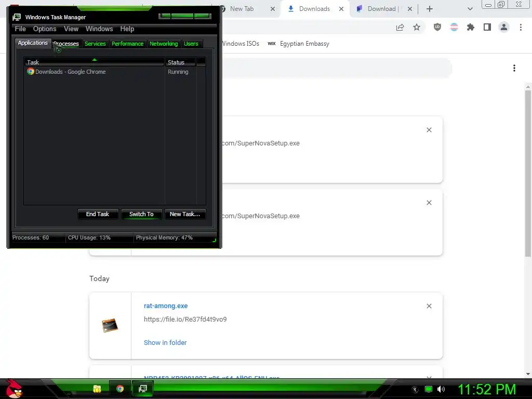
Task: Bookmark this page with the star icon
Action: coord(417,28)
